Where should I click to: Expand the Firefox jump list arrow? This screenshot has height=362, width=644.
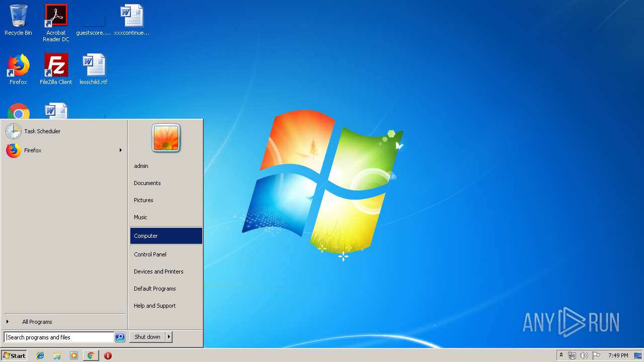pos(121,150)
